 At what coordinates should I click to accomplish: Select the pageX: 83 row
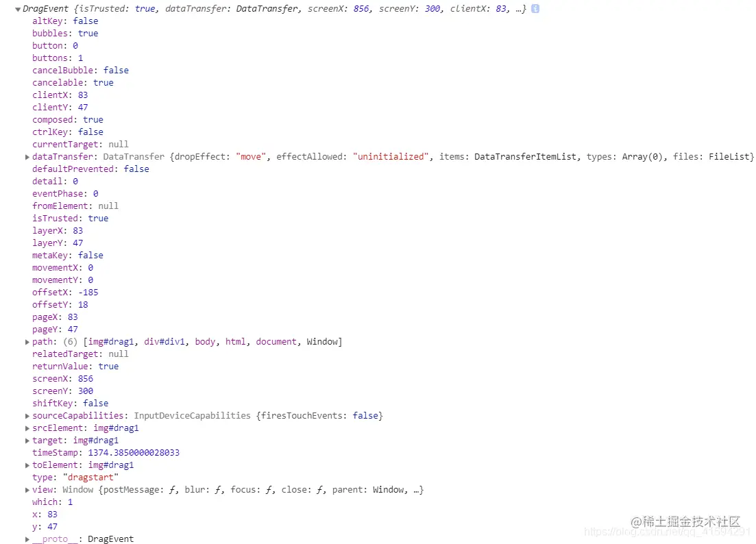(x=55, y=317)
